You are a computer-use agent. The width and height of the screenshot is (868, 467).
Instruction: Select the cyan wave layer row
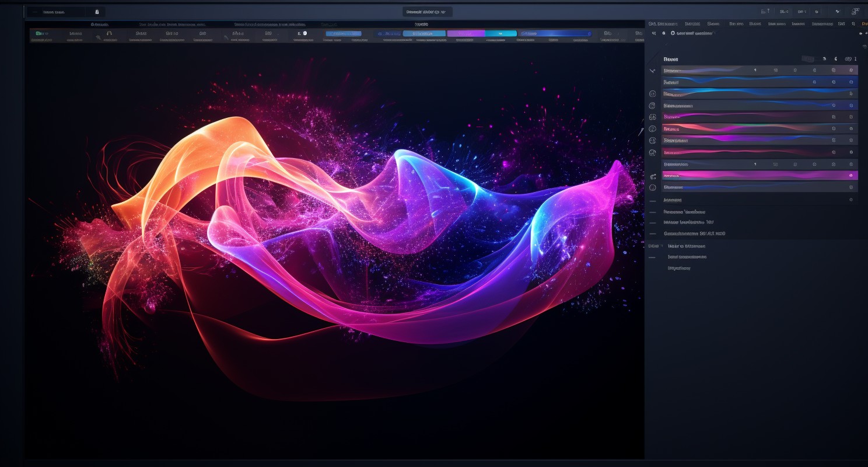tap(759, 93)
